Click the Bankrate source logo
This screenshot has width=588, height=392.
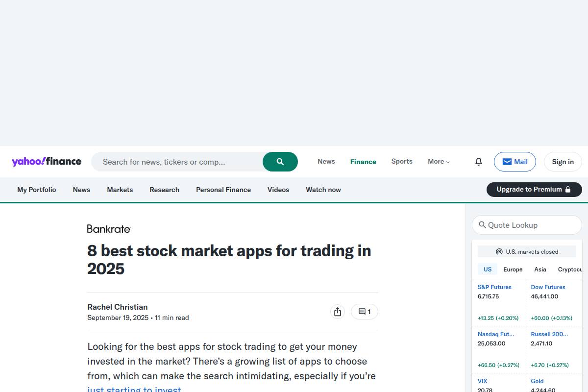[x=109, y=229]
